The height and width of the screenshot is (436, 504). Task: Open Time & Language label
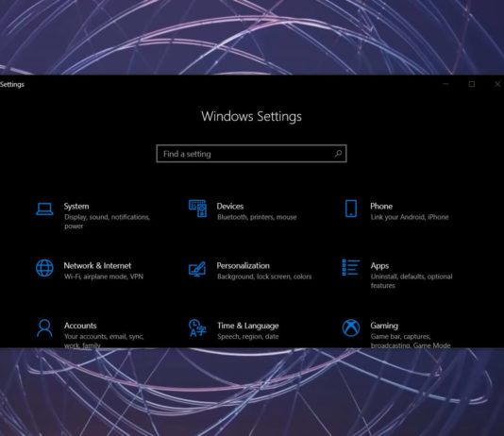tap(248, 326)
